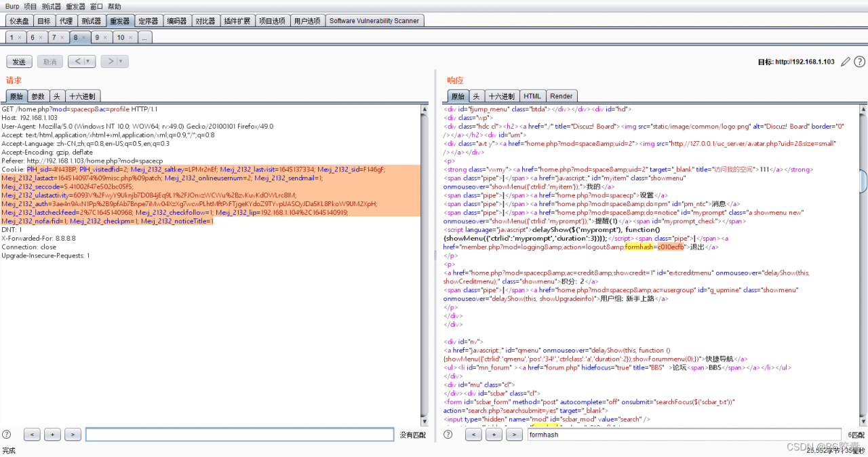Jump to previous formhash match in response

coord(473,435)
